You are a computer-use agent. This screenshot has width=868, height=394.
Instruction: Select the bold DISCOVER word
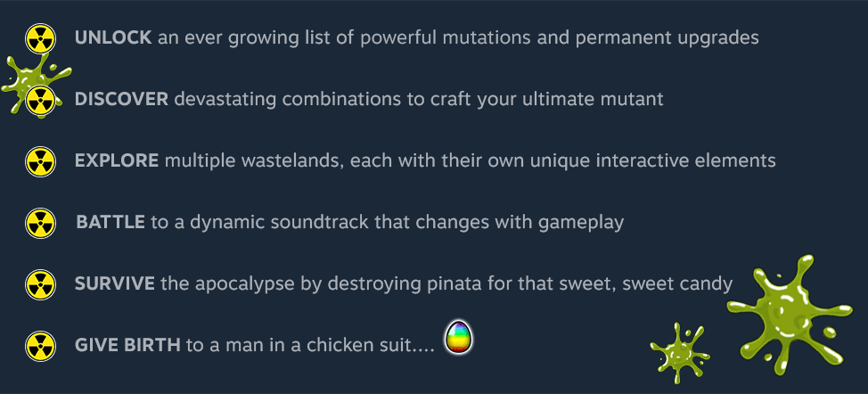(x=121, y=99)
